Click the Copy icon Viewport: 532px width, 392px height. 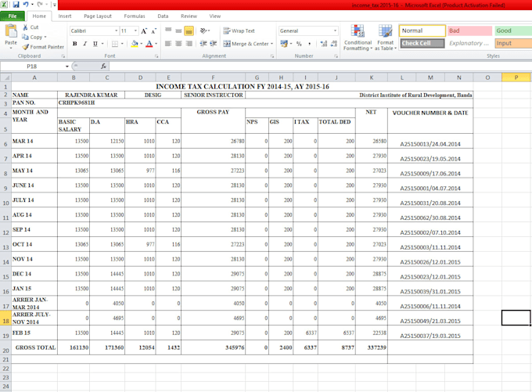[26, 37]
